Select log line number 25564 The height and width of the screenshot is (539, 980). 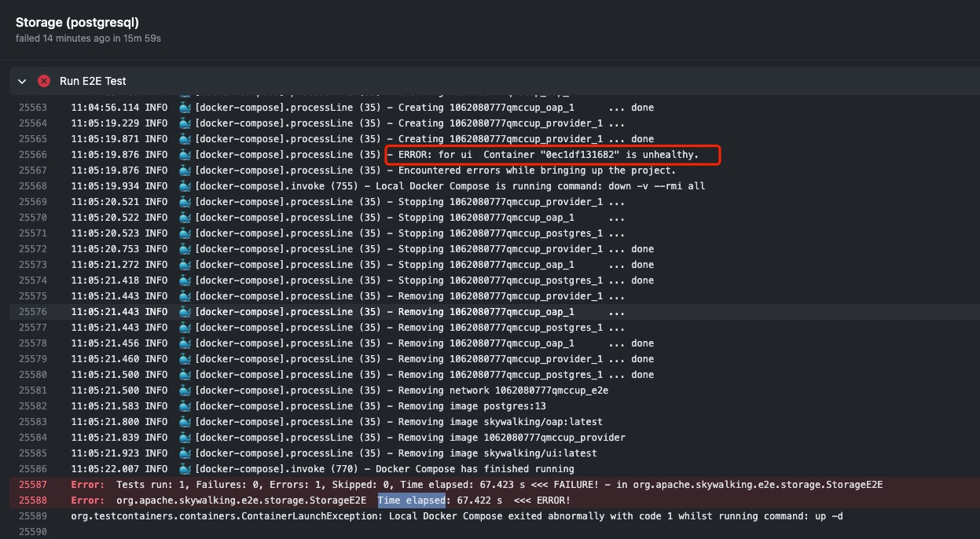(33, 123)
